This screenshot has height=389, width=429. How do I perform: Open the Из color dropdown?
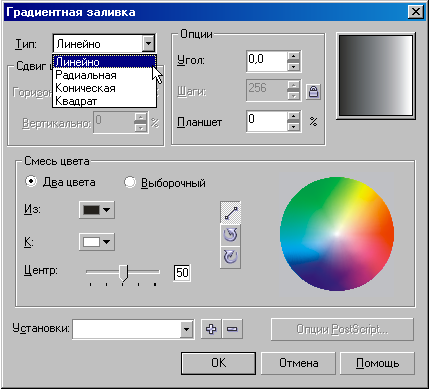point(97,210)
